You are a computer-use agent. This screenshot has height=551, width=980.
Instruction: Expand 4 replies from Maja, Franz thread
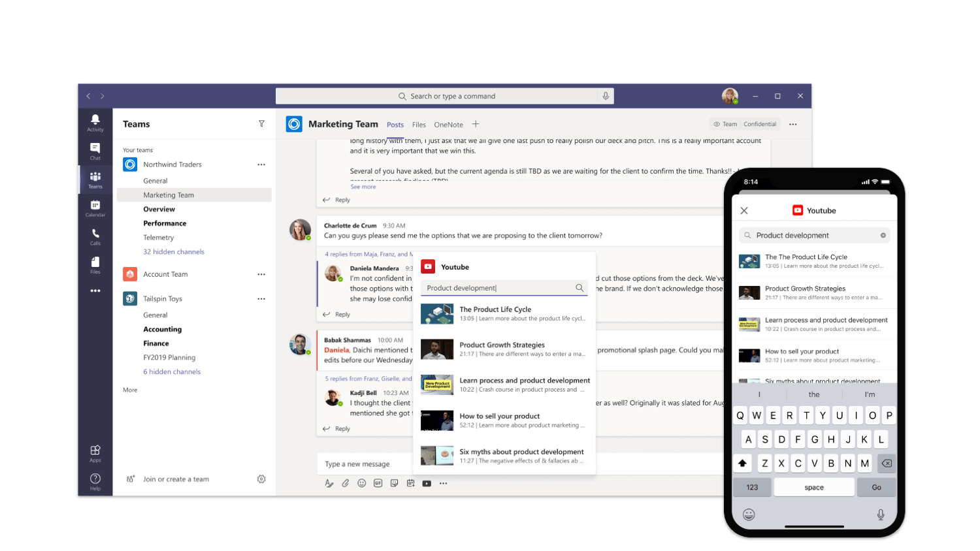tap(368, 255)
